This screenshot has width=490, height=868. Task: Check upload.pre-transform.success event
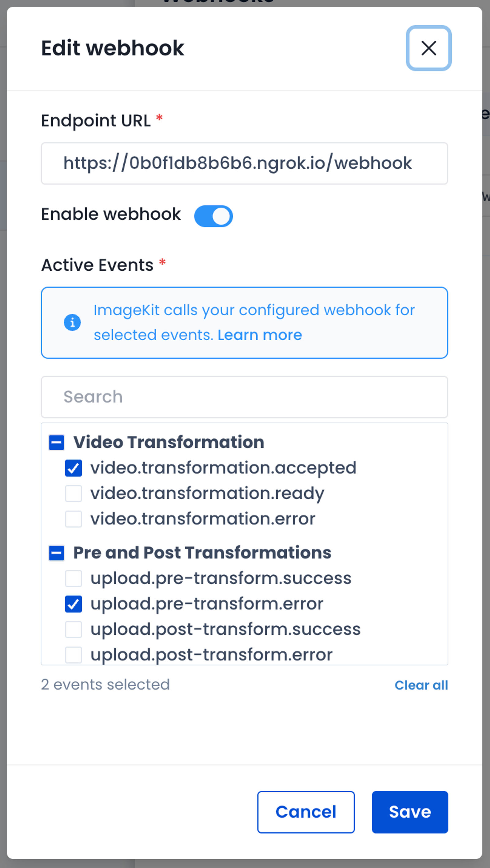[x=73, y=579]
